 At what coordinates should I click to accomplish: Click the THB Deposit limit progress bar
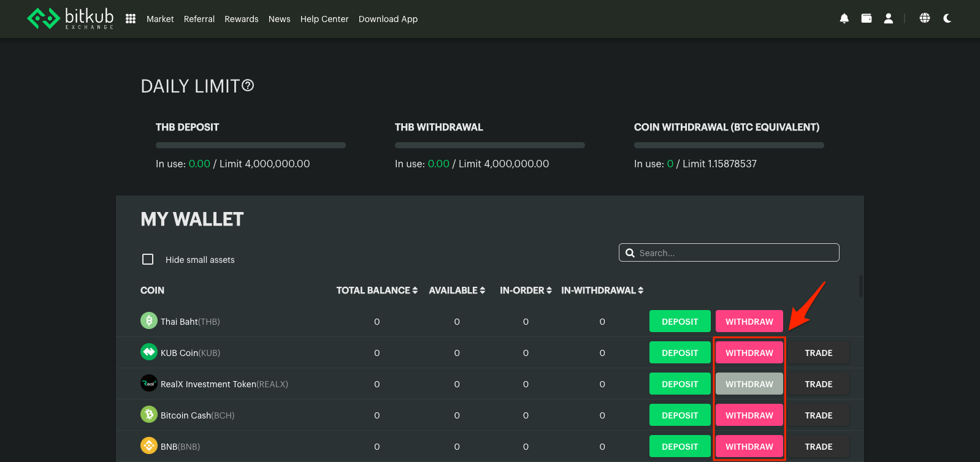(x=251, y=145)
